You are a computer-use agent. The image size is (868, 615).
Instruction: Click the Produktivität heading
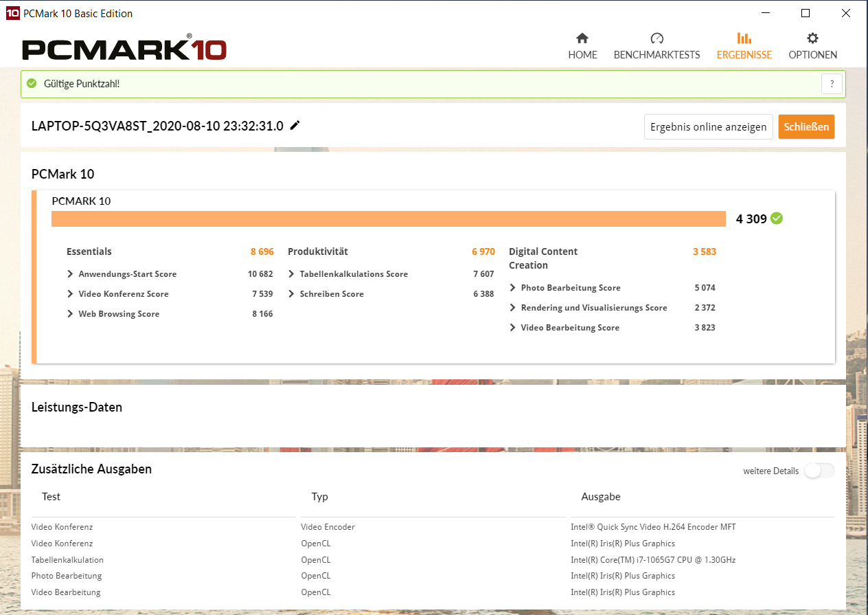click(318, 251)
